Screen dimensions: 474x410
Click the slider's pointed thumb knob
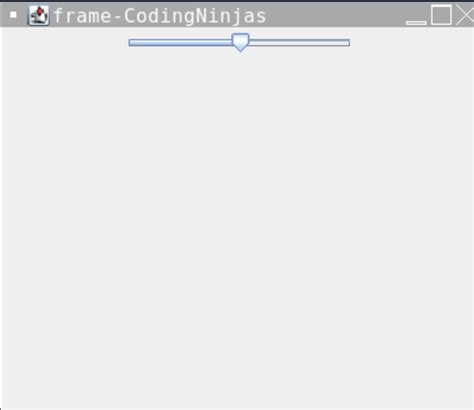(x=240, y=42)
